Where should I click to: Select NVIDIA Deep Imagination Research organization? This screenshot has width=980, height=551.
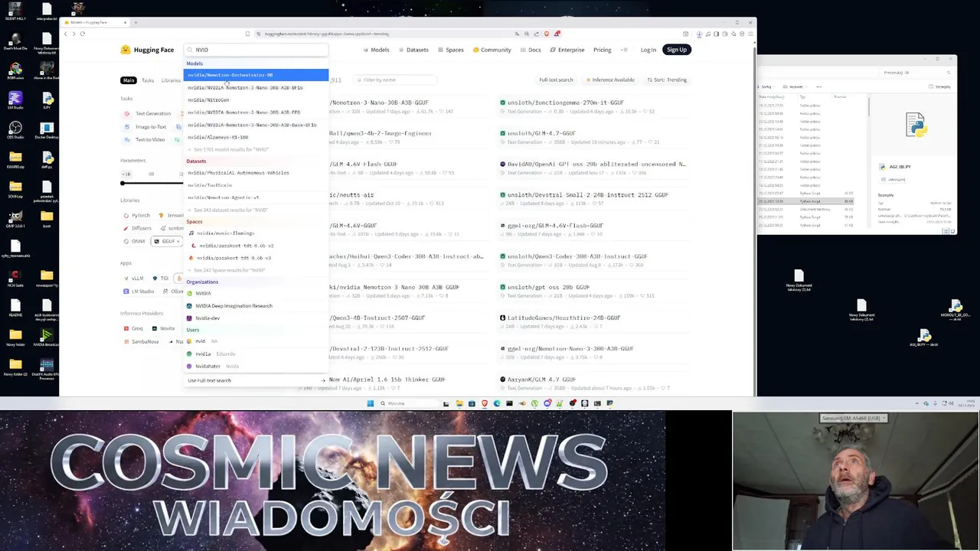click(256, 306)
